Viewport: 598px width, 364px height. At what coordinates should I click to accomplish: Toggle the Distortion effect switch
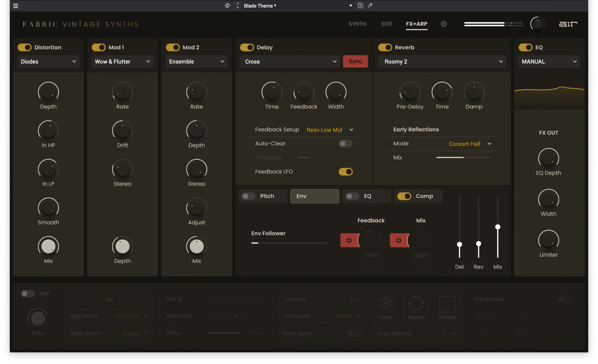(24, 47)
